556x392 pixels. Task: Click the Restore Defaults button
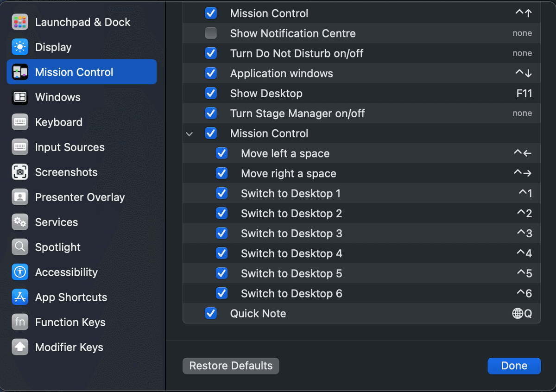tap(231, 366)
